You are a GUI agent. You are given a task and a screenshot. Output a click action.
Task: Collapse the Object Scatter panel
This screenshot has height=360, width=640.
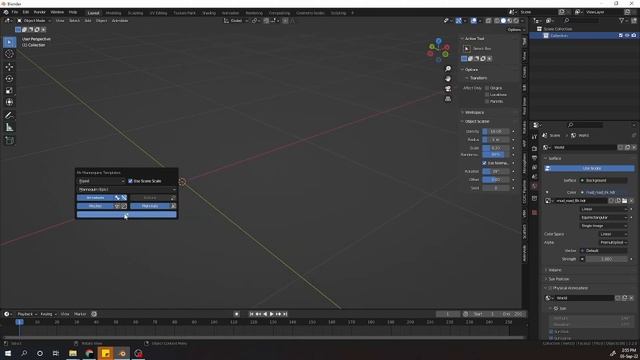[x=477, y=121]
